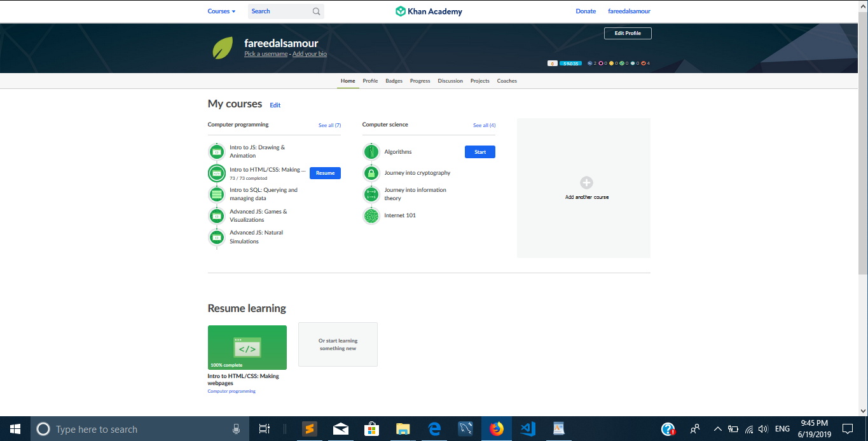Click Intro to HTML/CSS: Making webpages title
The image size is (868, 441).
243,379
